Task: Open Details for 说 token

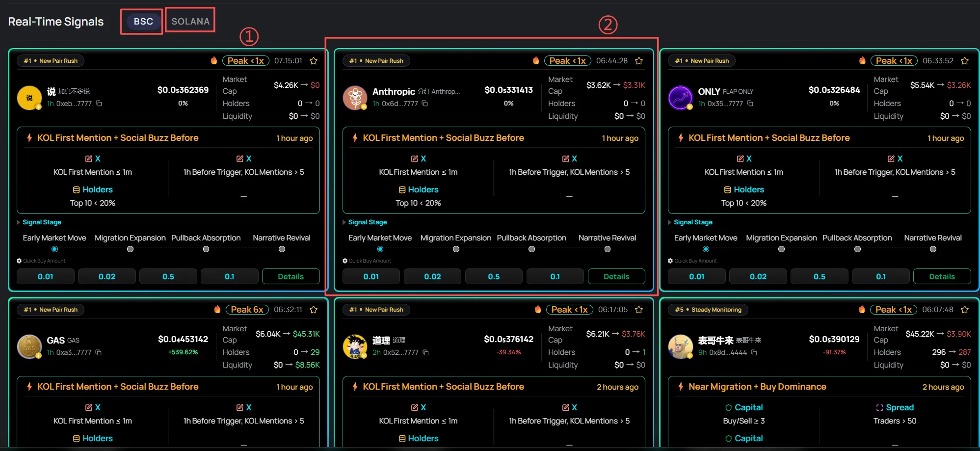Action: [291, 276]
